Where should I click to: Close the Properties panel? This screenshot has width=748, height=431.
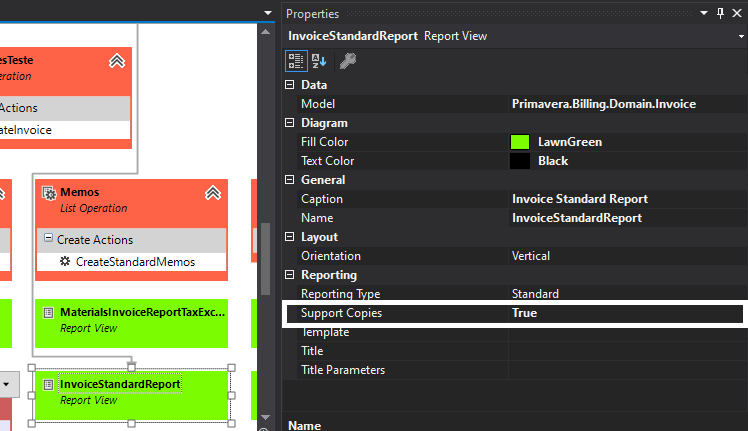coord(737,13)
